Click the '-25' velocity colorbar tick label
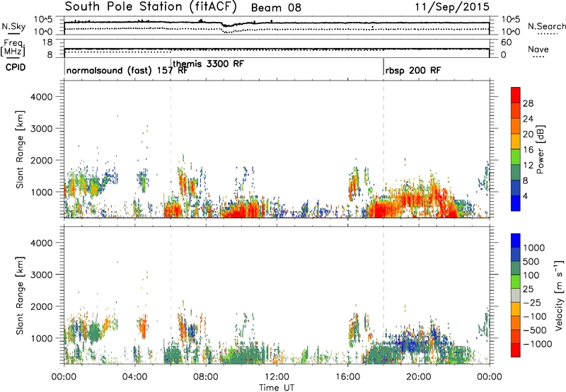 click(532, 302)
